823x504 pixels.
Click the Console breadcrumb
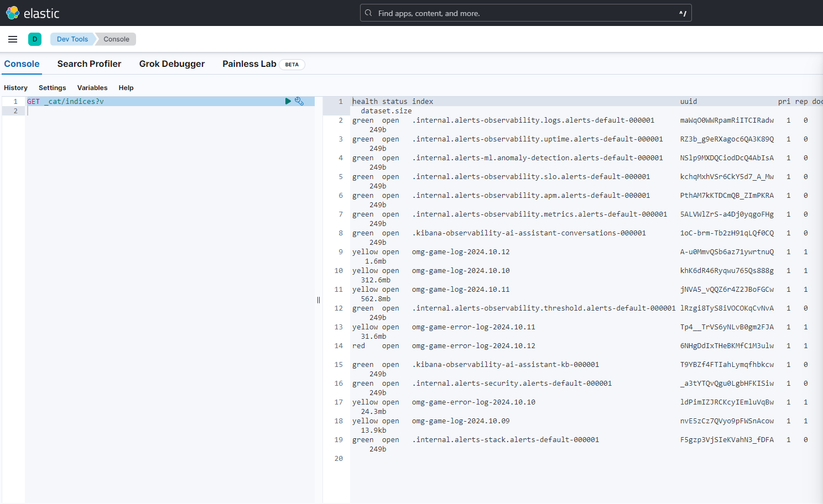[116, 39]
